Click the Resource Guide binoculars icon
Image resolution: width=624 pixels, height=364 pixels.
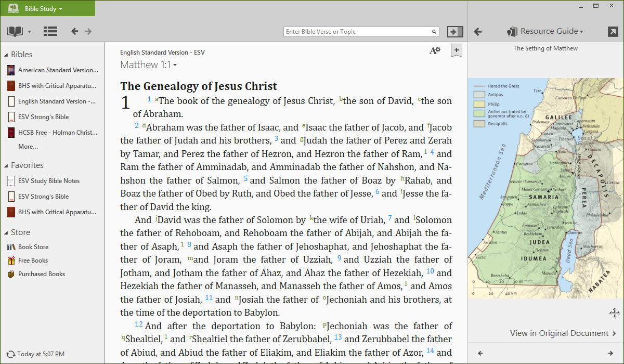pyautogui.click(x=512, y=31)
